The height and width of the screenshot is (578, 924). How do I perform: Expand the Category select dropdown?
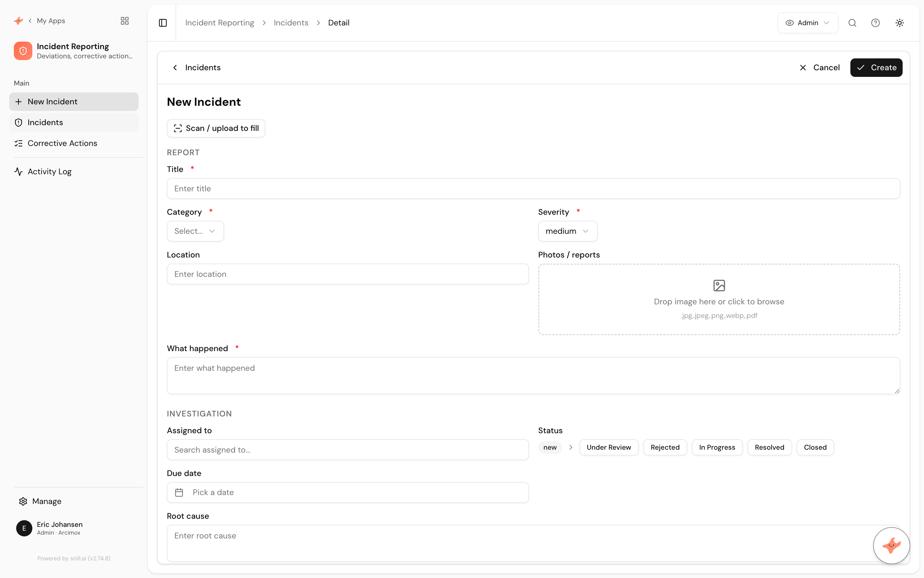pos(195,231)
